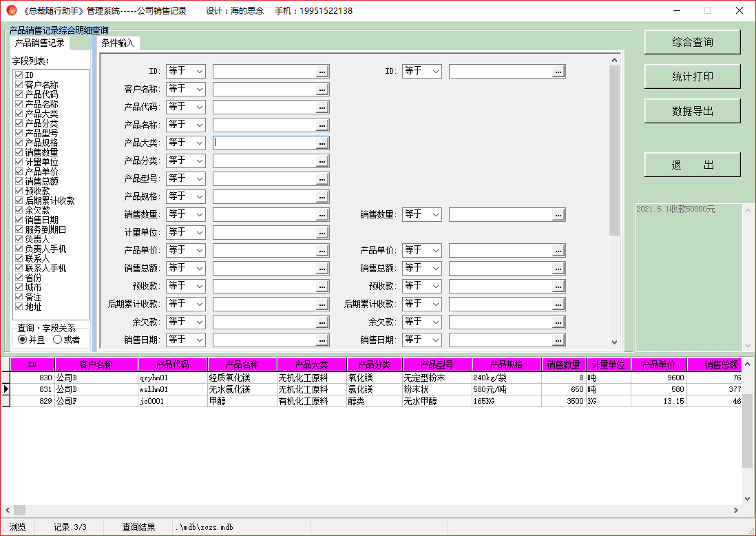This screenshot has width=756, height=536.
Task: Open operator dropdown for left ID
Action: pyautogui.click(x=186, y=72)
